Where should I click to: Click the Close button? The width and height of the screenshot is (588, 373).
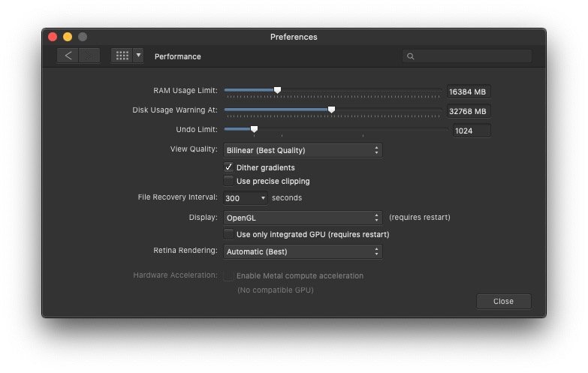[x=503, y=302]
